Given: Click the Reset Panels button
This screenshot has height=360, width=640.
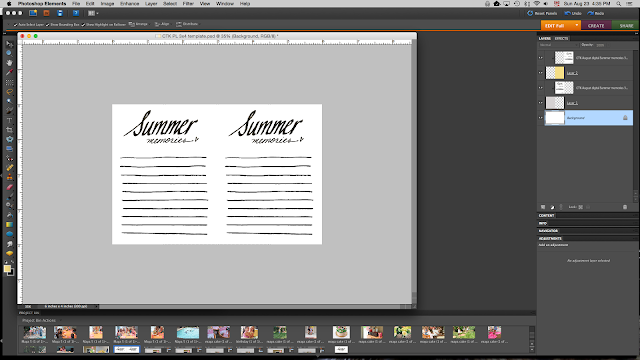Looking at the screenshot, I should pos(542,13).
